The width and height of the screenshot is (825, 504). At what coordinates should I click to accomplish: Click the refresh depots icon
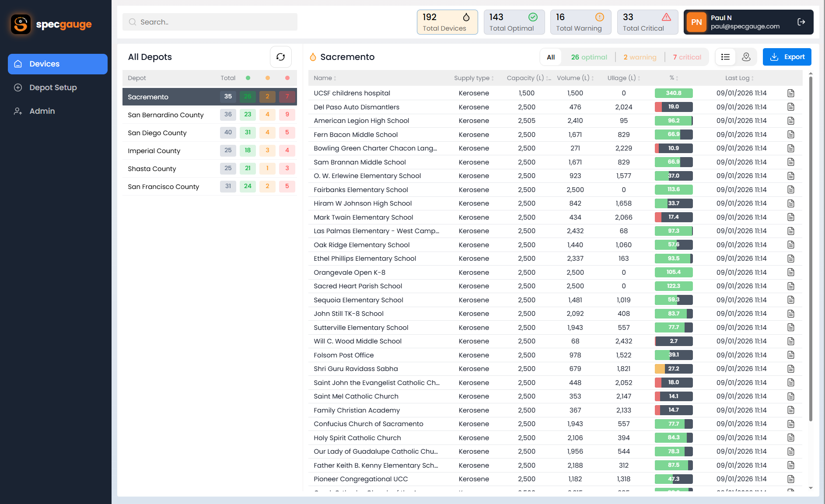pyautogui.click(x=280, y=57)
